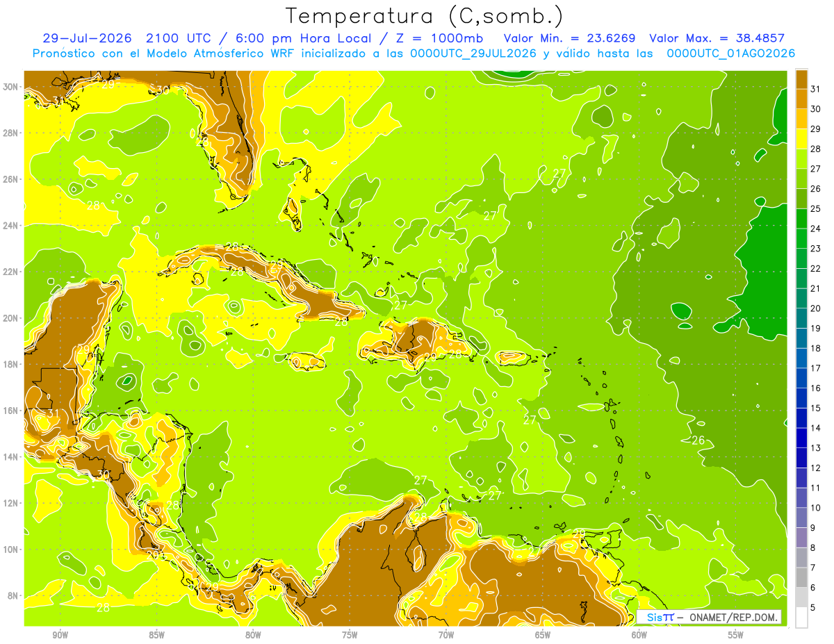Viewport: 834px width, 644px height.
Task: Click the "85W" longitude axis label
Action: click(156, 635)
